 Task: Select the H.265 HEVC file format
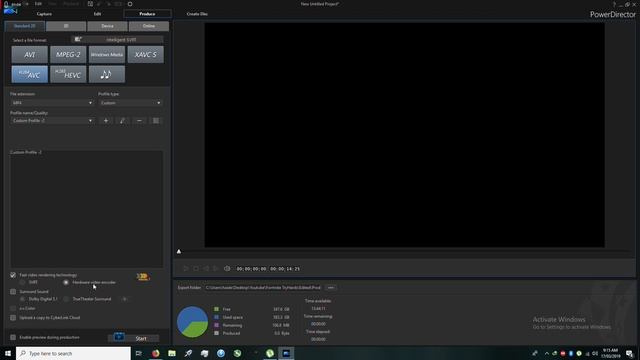click(x=68, y=74)
